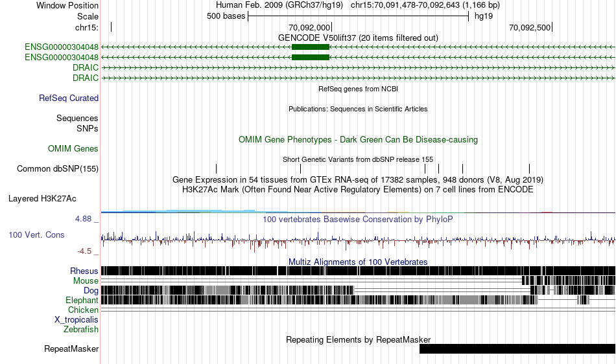Click the upper DRAIC gene label
616x364 pixels.
(x=86, y=67)
